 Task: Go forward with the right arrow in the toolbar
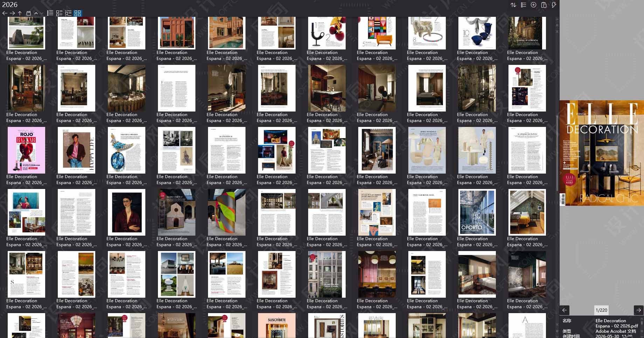[12, 13]
